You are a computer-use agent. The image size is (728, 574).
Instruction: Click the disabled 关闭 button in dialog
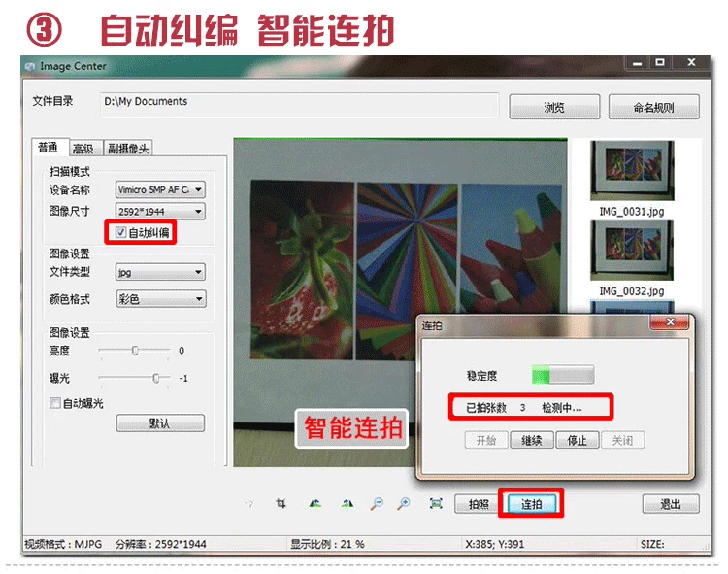[622, 440]
